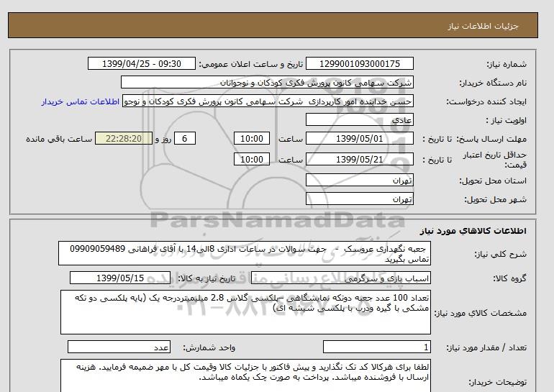The height and width of the screenshot is (392, 554).
Task: Click the مشخصات کالای مورد نیاز label
Action: [481, 313]
